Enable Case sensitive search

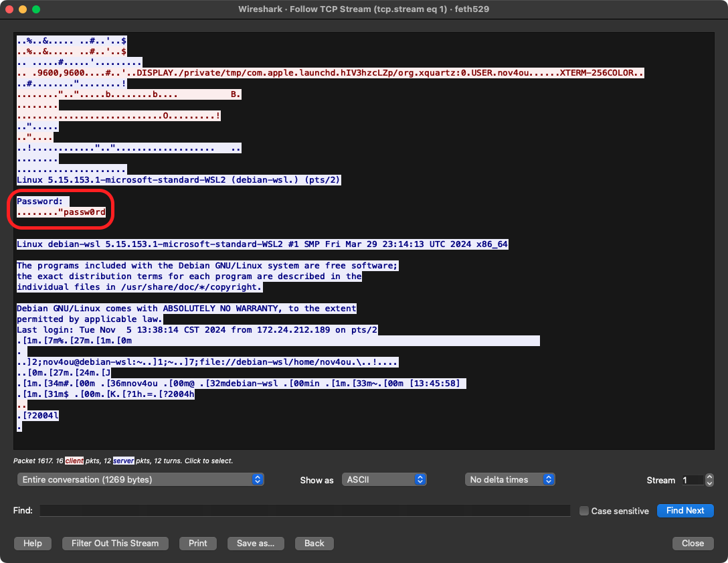[585, 511]
